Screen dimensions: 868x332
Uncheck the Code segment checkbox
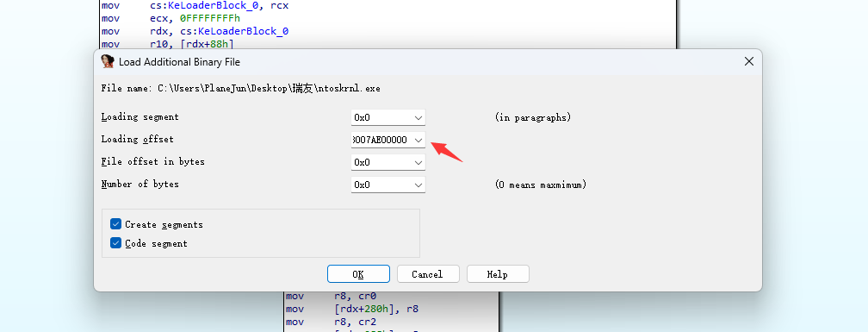pos(115,243)
